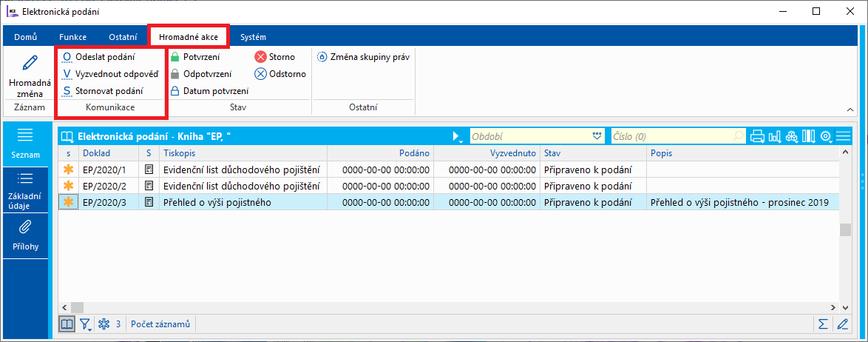Switch to the Ostatní ribbon tab

(122, 37)
